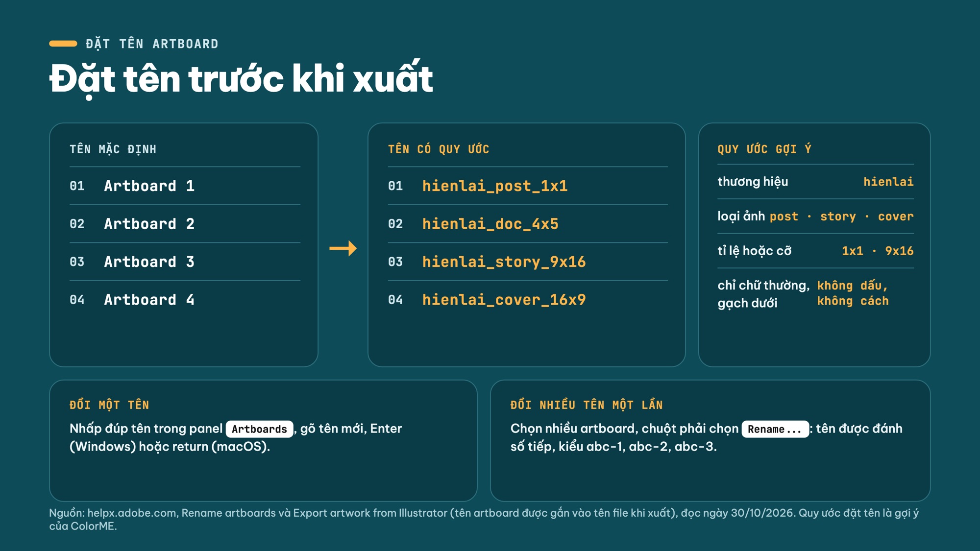Click the 'Artboards' panel name badge
Image resolution: width=980 pixels, height=551 pixels.
[259, 429]
